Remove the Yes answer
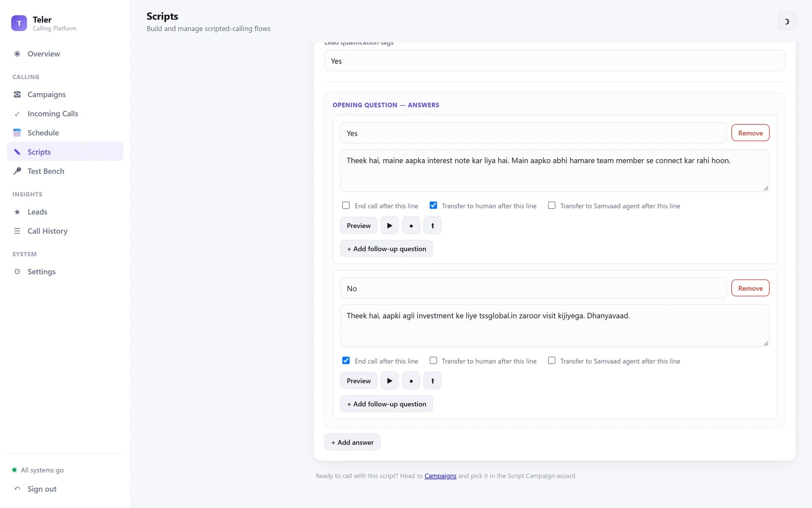The width and height of the screenshot is (812, 508). tap(750, 133)
